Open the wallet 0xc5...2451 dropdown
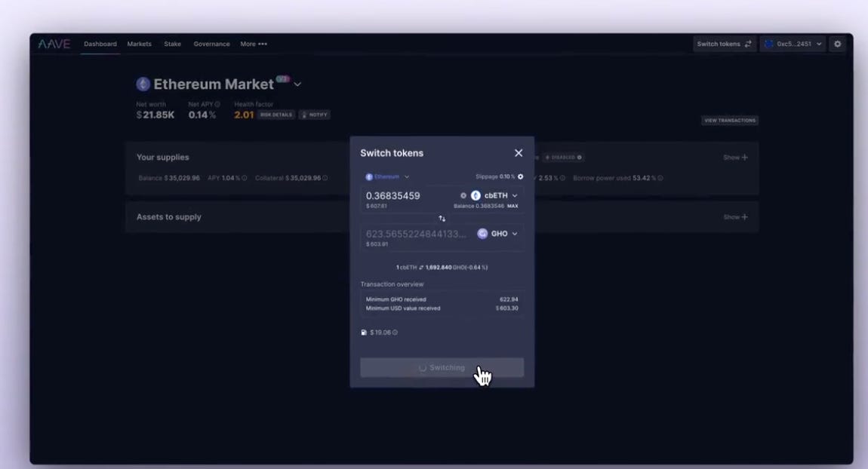868x469 pixels. [x=793, y=44]
